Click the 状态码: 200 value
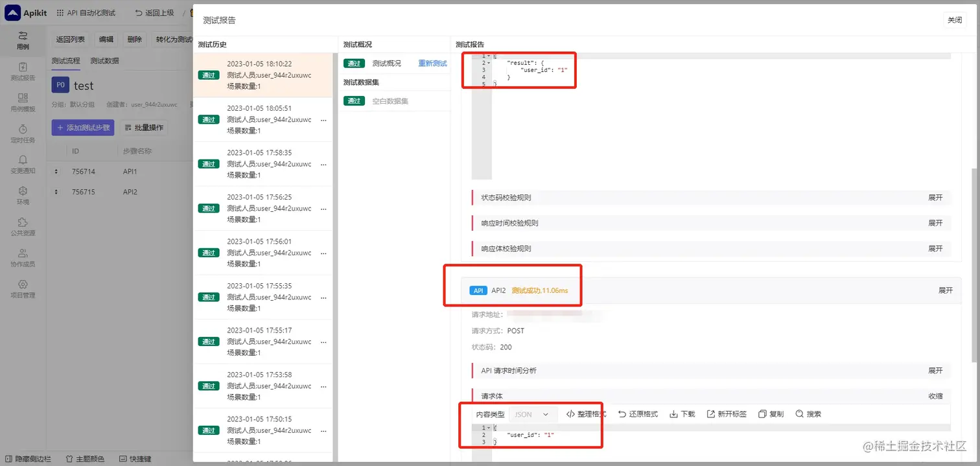This screenshot has width=980, height=466. point(506,347)
